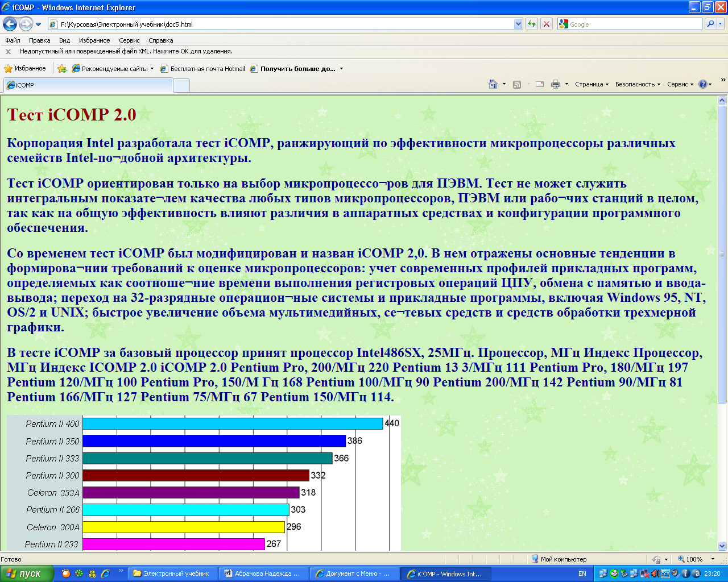The height and width of the screenshot is (582, 728).
Task: Open the Страница dropdown menu
Action: pos(591,84)
